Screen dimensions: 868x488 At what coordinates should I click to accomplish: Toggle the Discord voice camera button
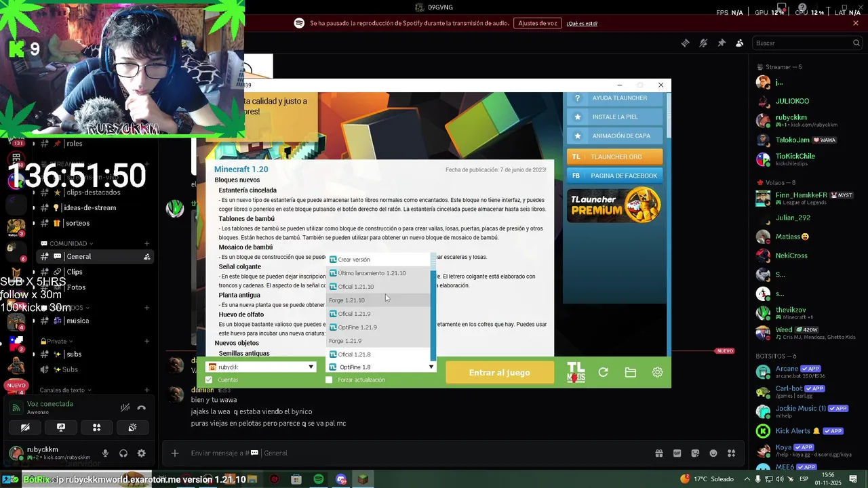pos(25,428)
